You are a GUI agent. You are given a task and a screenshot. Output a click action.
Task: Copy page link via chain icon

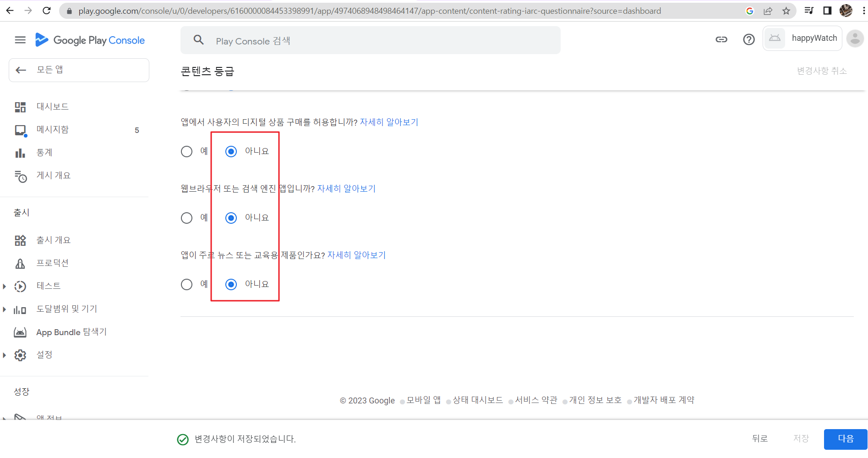pyautogui.click(x=721, y=39)
